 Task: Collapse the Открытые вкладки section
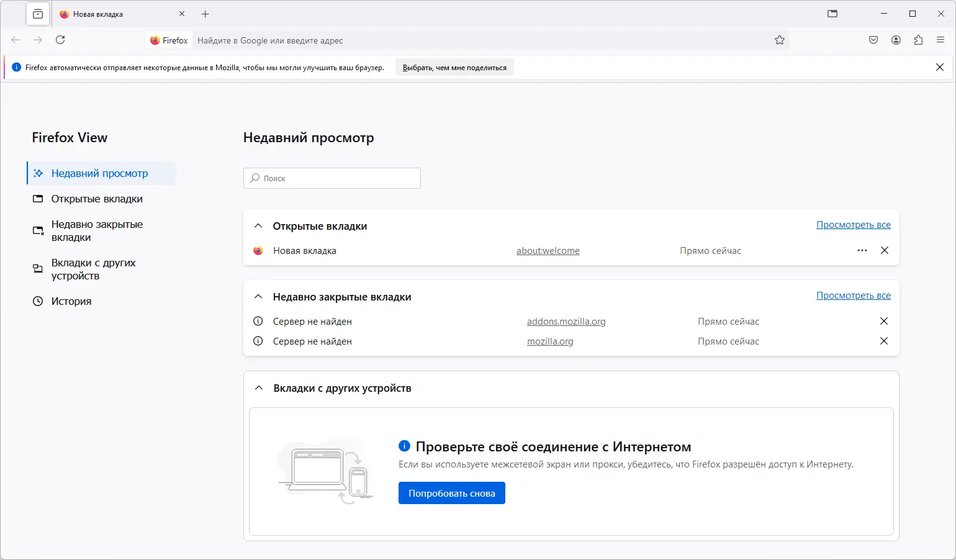[x=259, y=226]
